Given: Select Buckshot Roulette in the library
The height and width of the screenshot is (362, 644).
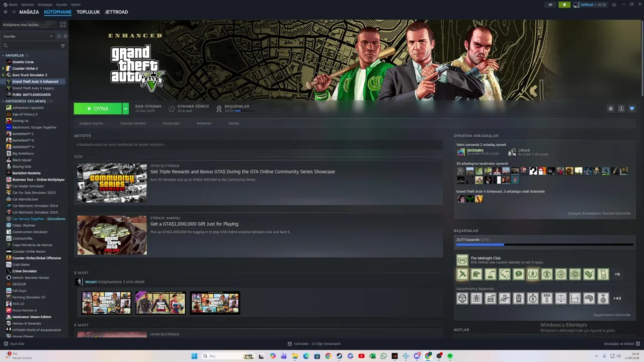Looking at the screenshot, I should click(x=26, y=173).
